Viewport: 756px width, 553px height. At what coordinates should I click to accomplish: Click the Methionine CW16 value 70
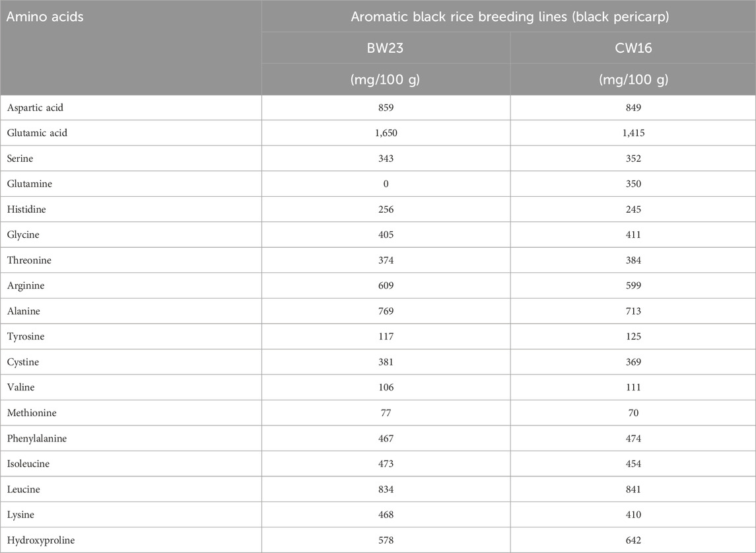(x=633, y=413)
